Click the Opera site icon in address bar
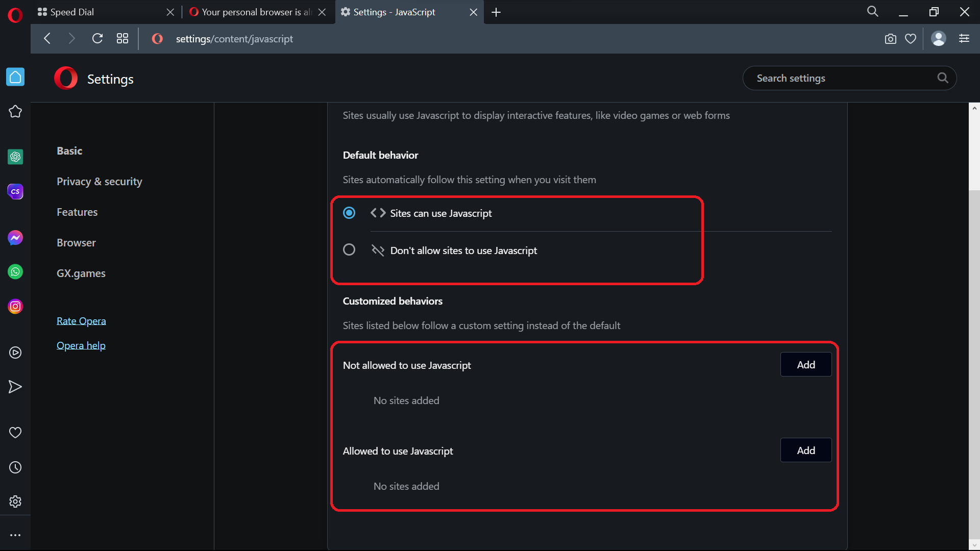 [x=157, y=39]
